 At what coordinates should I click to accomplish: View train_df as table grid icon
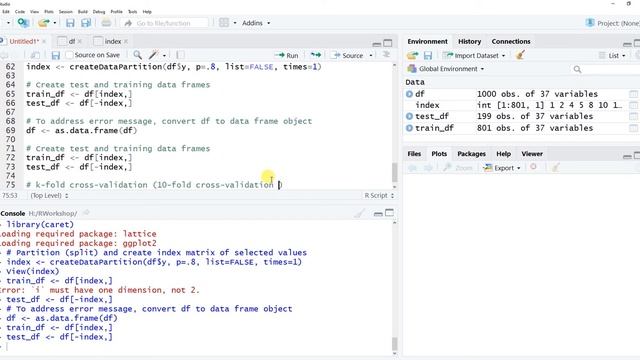click(633, 128)
